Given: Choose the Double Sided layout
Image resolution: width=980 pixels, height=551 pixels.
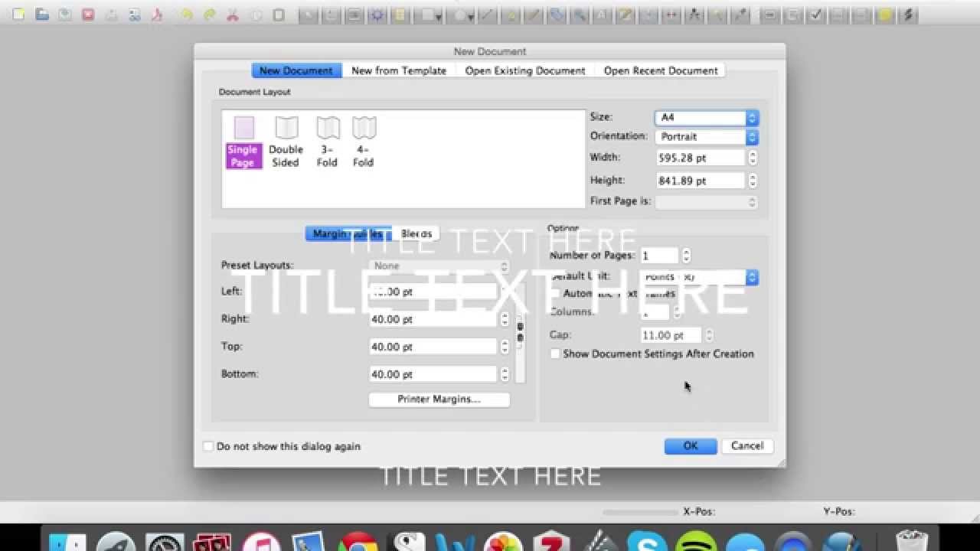Looking at the screenshot, I should [x=286, y=142].
